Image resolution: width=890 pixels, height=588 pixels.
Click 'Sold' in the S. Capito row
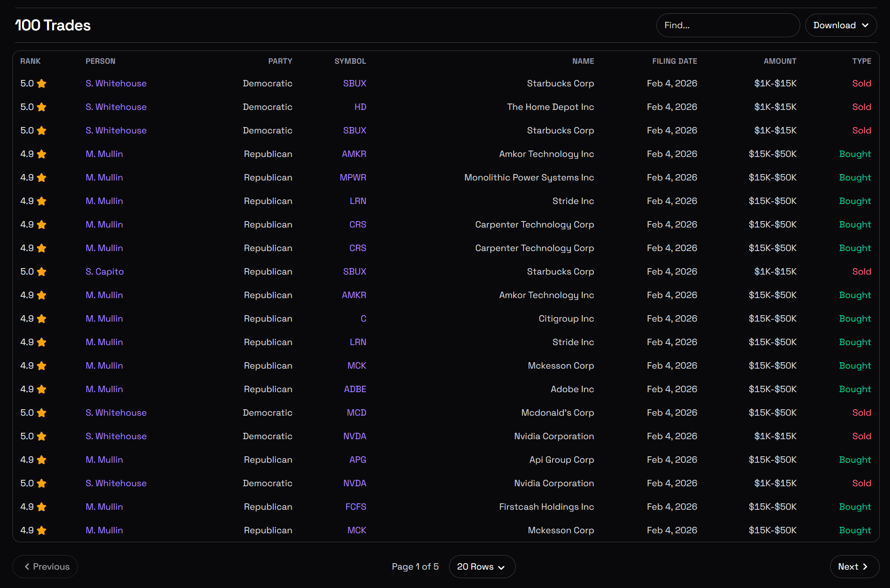(861, 272)
